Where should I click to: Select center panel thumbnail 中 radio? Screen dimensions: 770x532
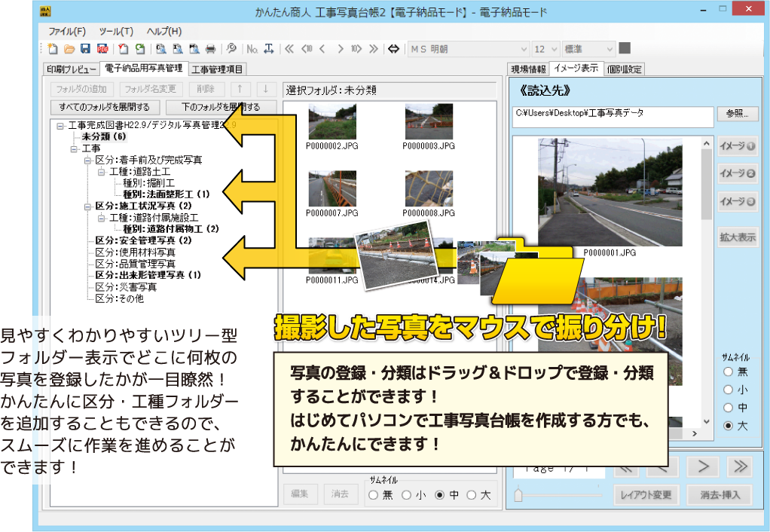point(440,495)
